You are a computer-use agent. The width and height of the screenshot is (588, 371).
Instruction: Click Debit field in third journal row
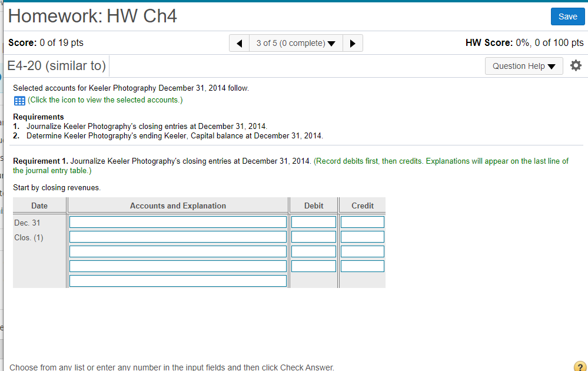click(314, 251)
